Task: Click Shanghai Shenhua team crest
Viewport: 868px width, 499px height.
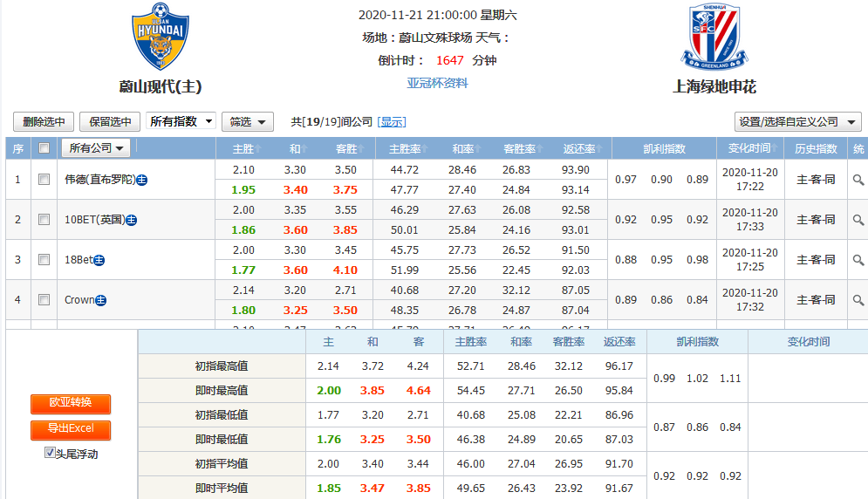Action: [x=714, y=38]
